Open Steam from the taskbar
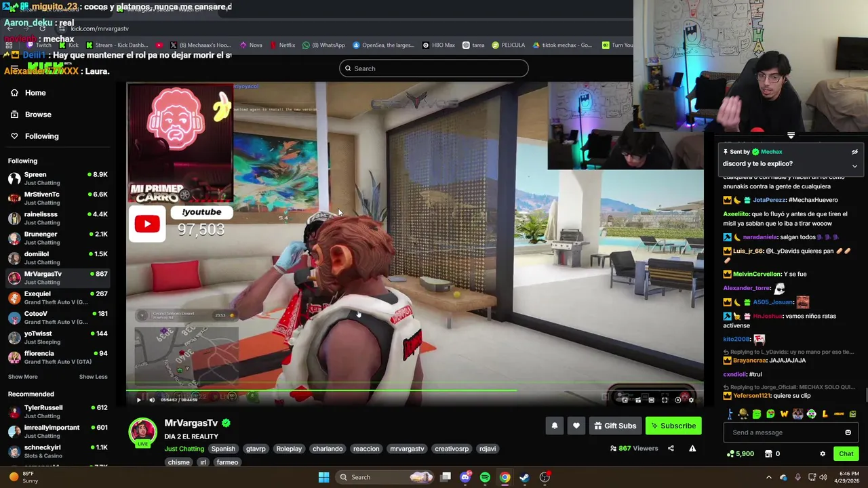Screen dimensions: 868x488 click(524, 477)
